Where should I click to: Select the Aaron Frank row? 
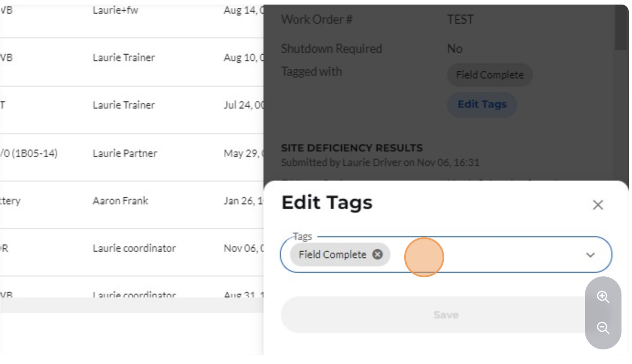(x=132, y=205)
